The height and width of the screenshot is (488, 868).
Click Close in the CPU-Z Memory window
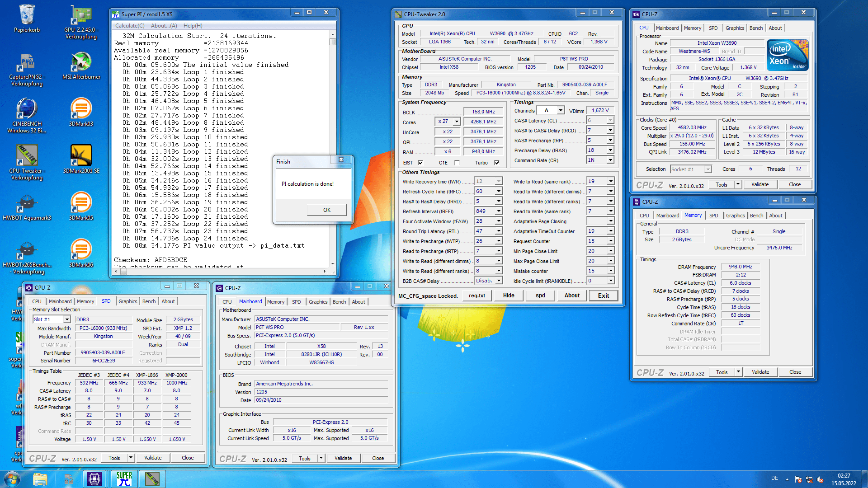coord(795,372)
